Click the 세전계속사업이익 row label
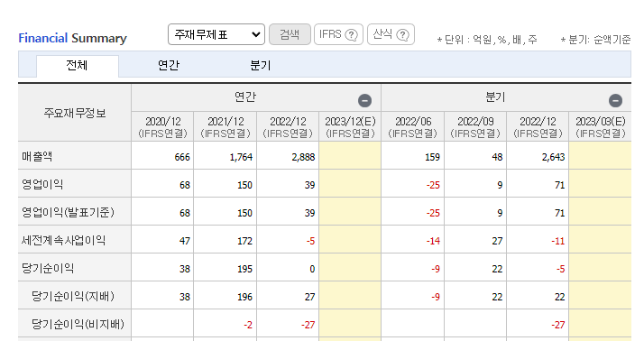The image size is (644, 341). (64, 240)
